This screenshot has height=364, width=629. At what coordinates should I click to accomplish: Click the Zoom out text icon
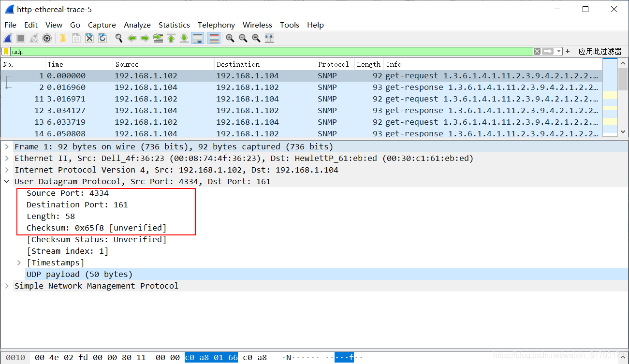[x=243, y=38]
